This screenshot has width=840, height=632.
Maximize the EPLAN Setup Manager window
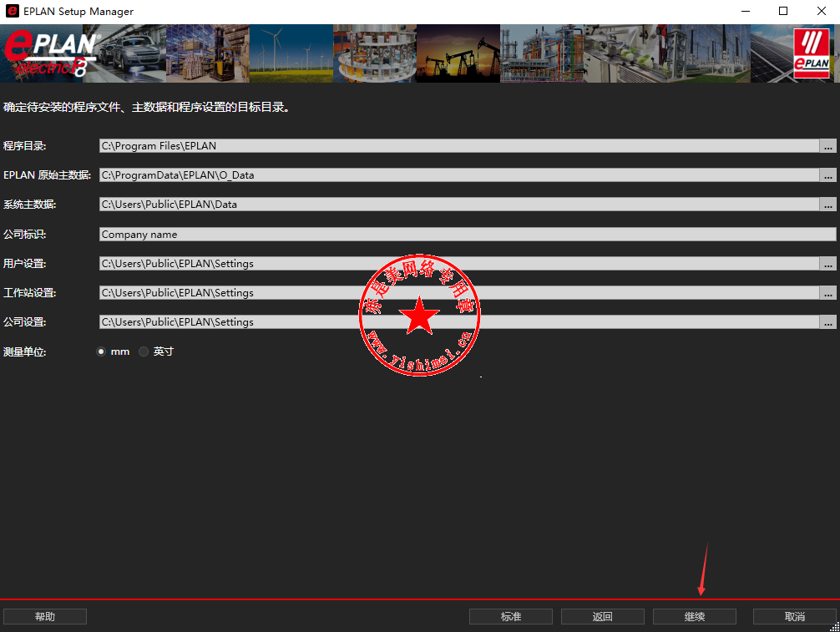pyautogui.click(x=782, y=11)
